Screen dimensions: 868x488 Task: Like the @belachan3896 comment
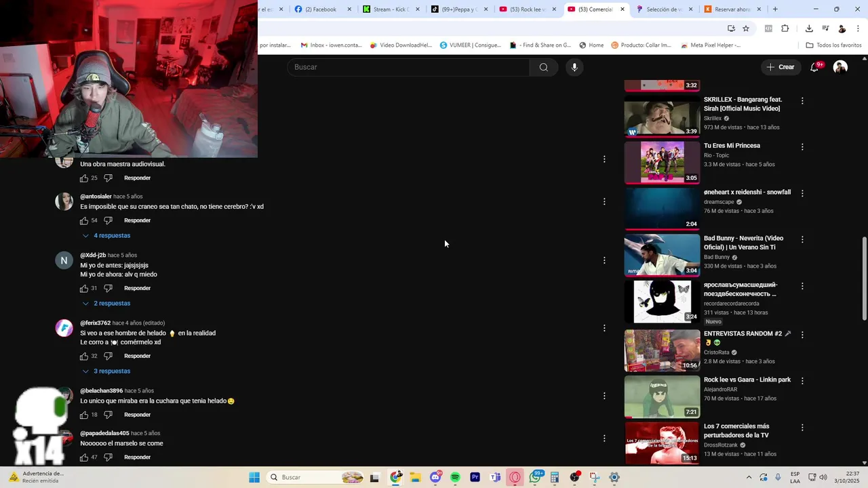(x=84, y=415)
